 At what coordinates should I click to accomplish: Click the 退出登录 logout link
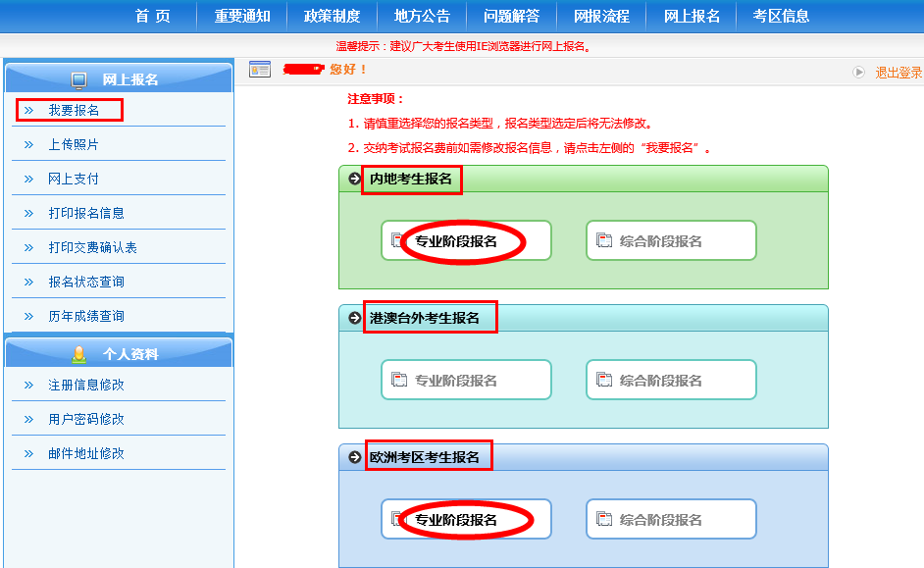tap(898, 73)
